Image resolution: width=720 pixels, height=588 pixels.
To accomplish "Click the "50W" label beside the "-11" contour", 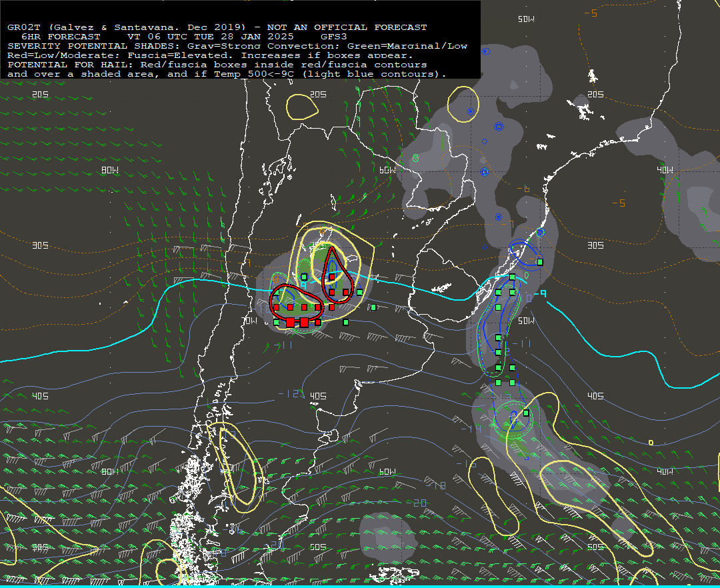I will [526, 321].
